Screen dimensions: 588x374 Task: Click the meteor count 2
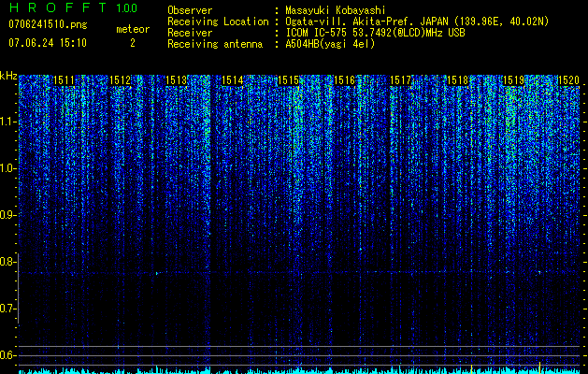(x=133, y=43)
